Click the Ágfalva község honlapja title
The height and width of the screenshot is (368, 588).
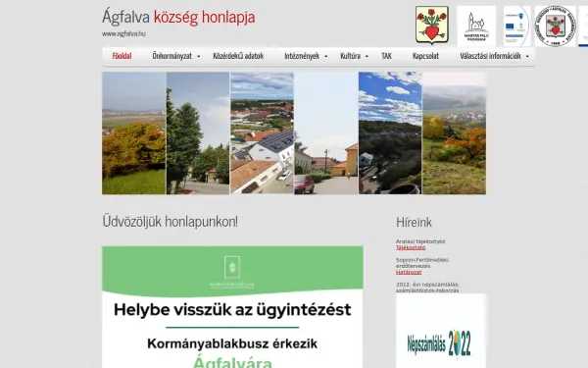pyautogui.click(x=178, y=17)
